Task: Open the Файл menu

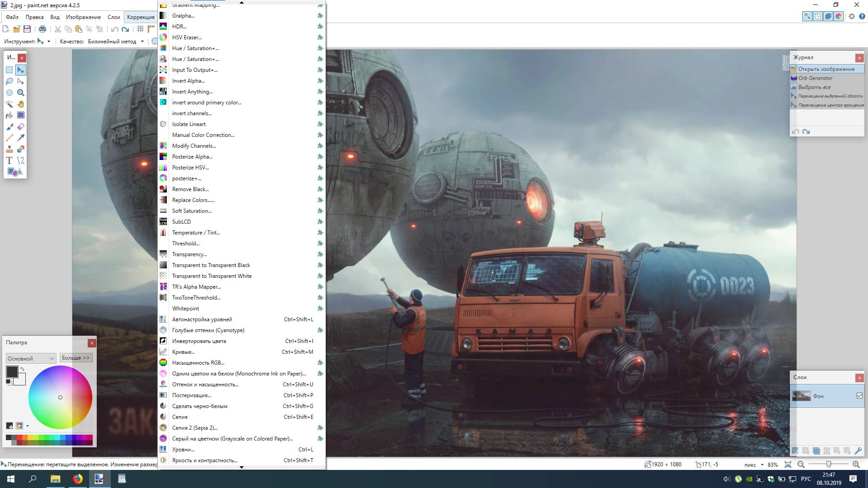Action: pyautogui.click(x=12, y=17)
